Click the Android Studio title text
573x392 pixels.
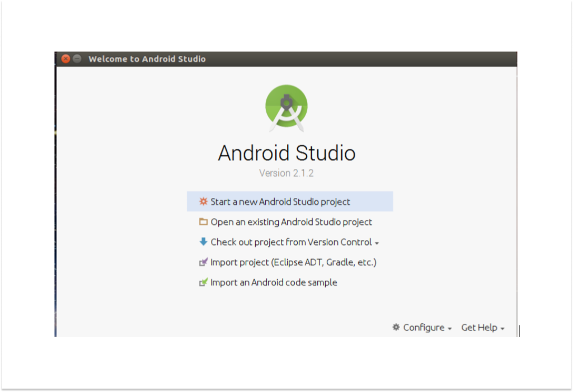click(286, 153)
